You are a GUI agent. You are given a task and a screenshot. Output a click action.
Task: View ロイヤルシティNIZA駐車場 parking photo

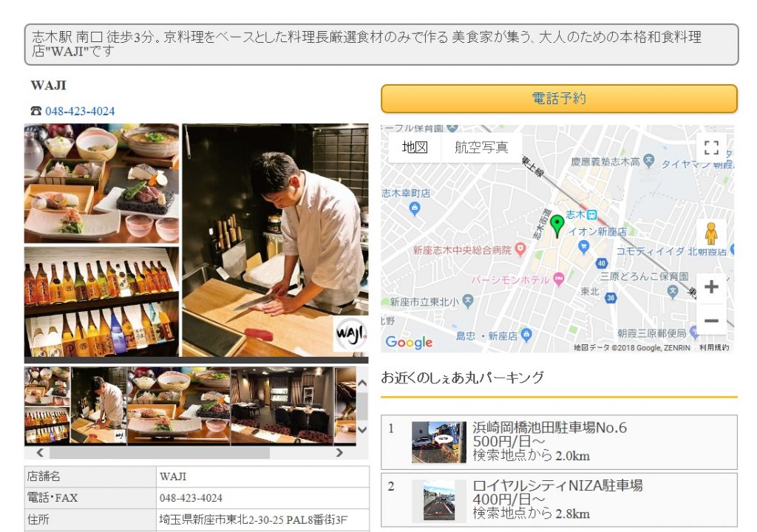point(439,500)
